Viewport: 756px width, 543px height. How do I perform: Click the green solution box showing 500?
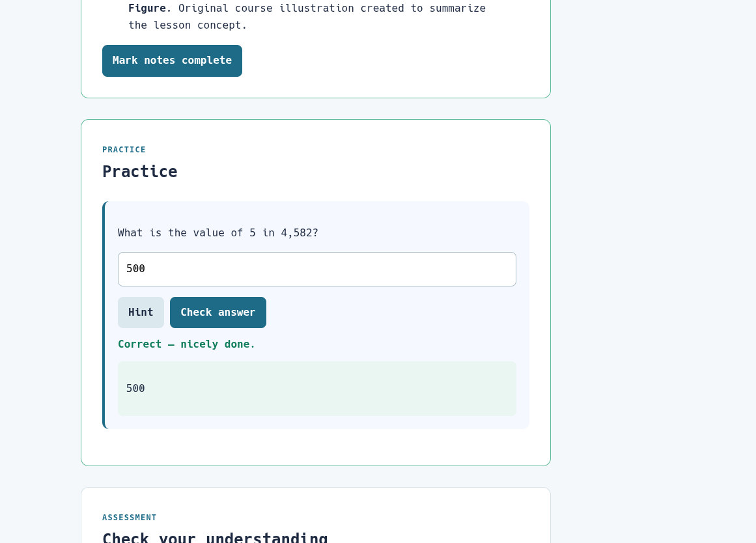pyautogui.click(x=316, y=389)
